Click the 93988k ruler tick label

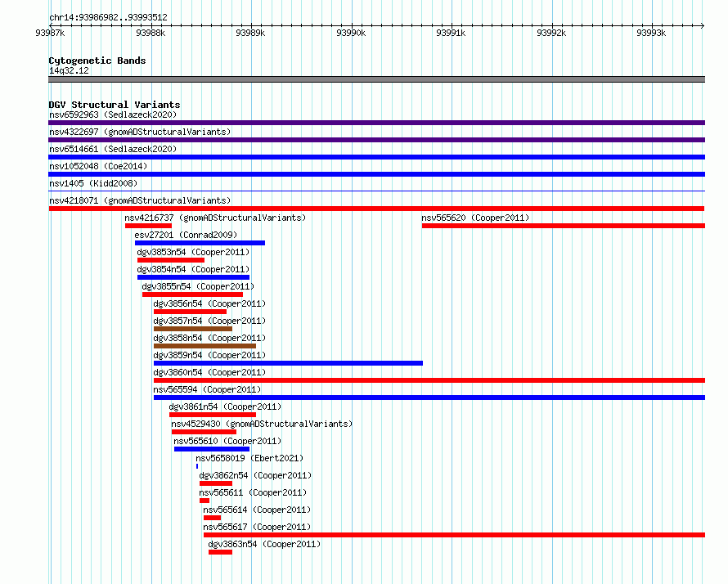pos(151,33)
